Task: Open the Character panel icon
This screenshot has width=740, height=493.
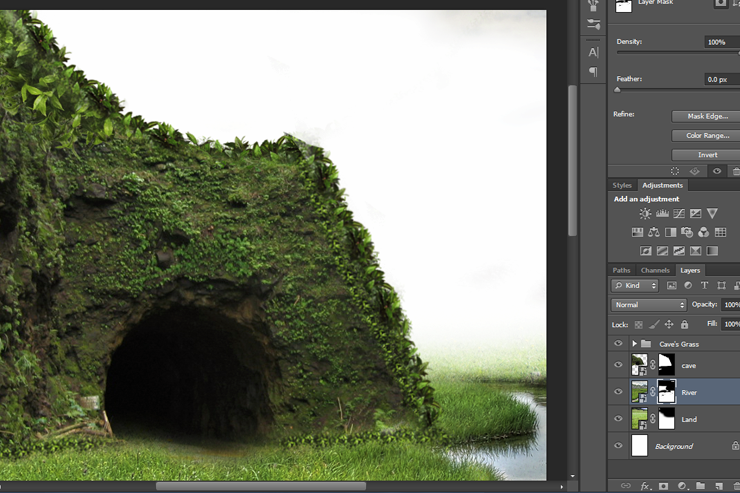Action: [x=593, y=52]
